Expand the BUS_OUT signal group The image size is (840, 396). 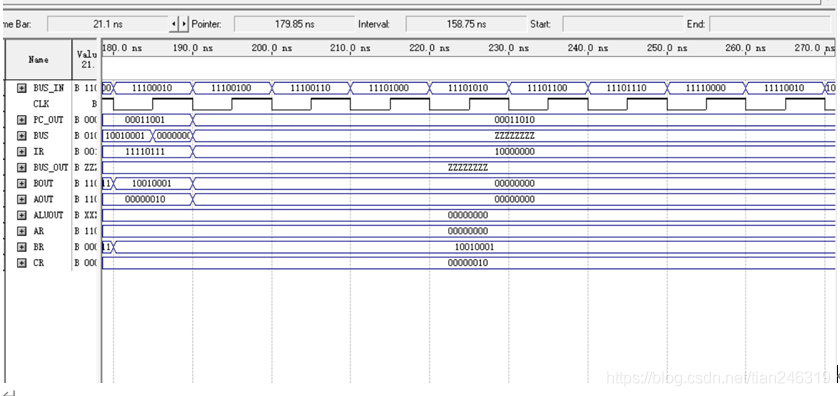tap(21, 168)
